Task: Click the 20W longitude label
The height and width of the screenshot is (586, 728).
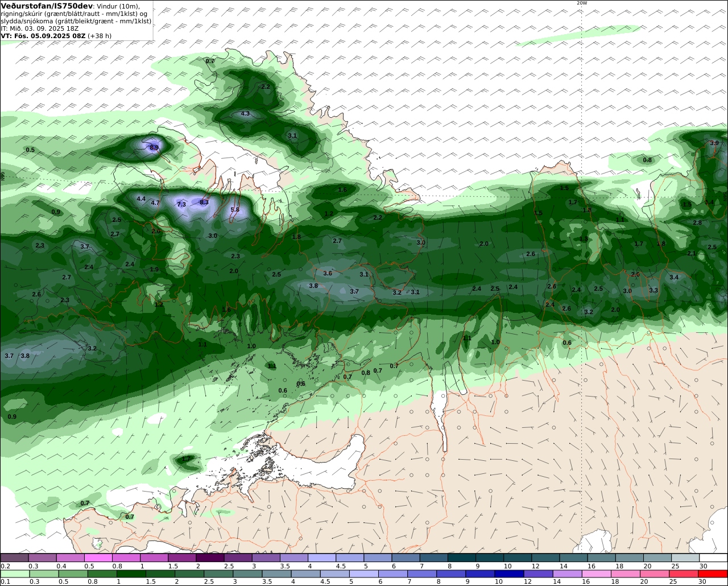Action: (581, 3)
